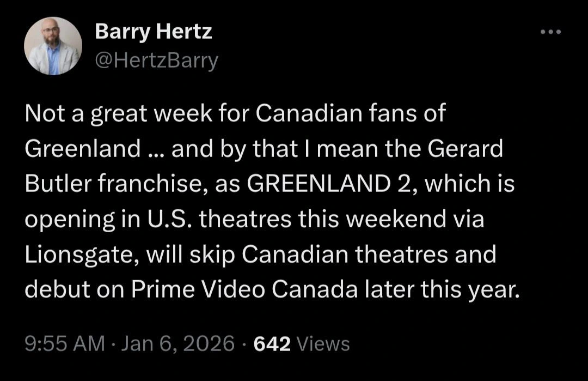Viewport: 588px width, 381px height.
Task: Click the Views label
Action: click(323, 344)
